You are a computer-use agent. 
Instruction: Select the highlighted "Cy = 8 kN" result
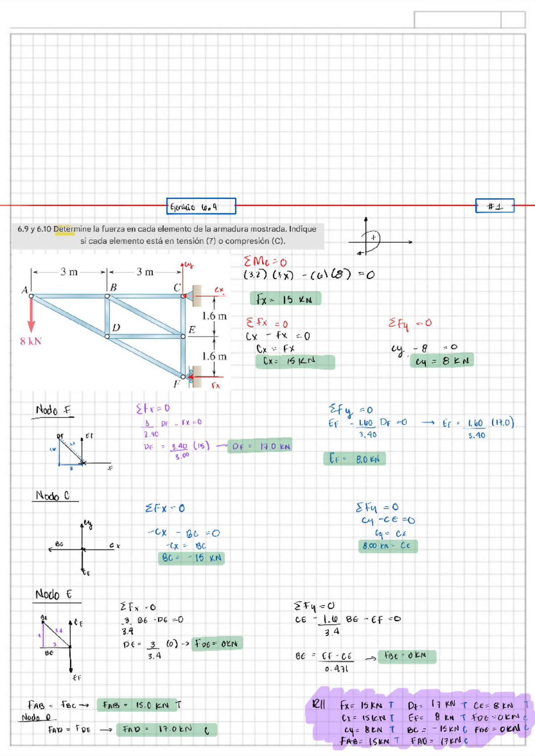point(441,360)
